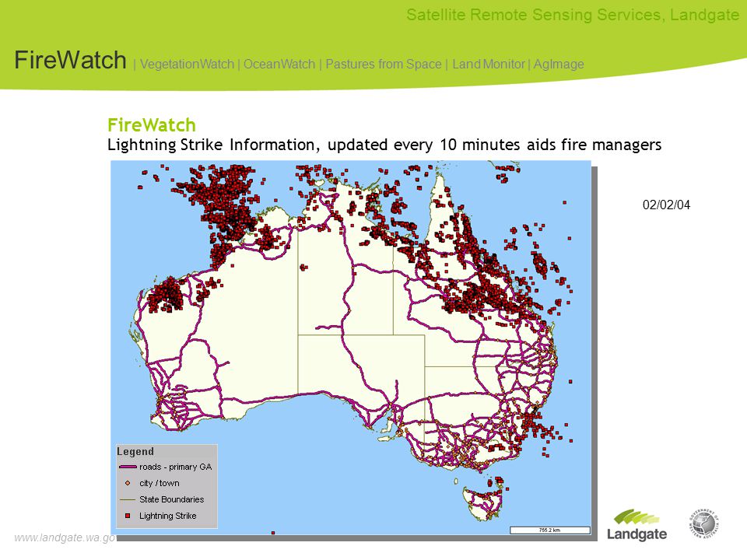Open the AgImage link
Screen dimensions: 747x560
coord(559,64)
